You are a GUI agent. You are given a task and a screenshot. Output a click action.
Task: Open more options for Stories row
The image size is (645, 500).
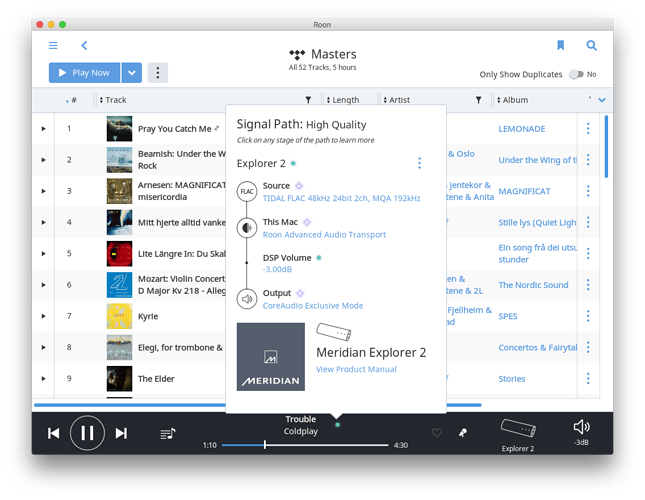[x=588, y=379]
